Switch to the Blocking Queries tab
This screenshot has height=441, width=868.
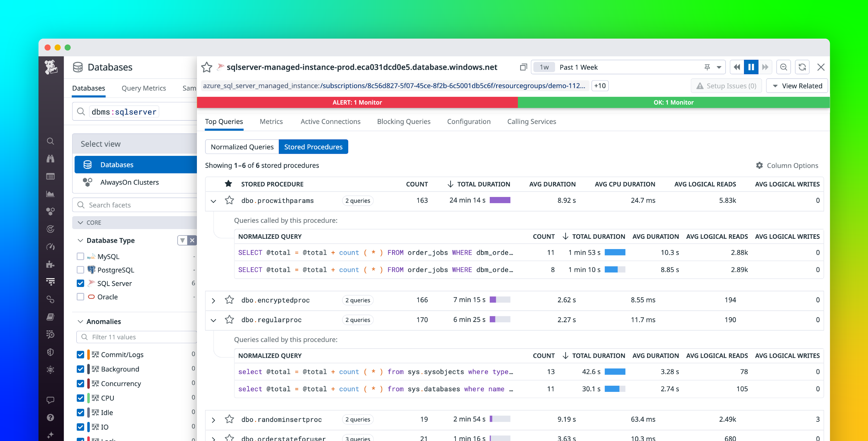click(x=404, y=121)
